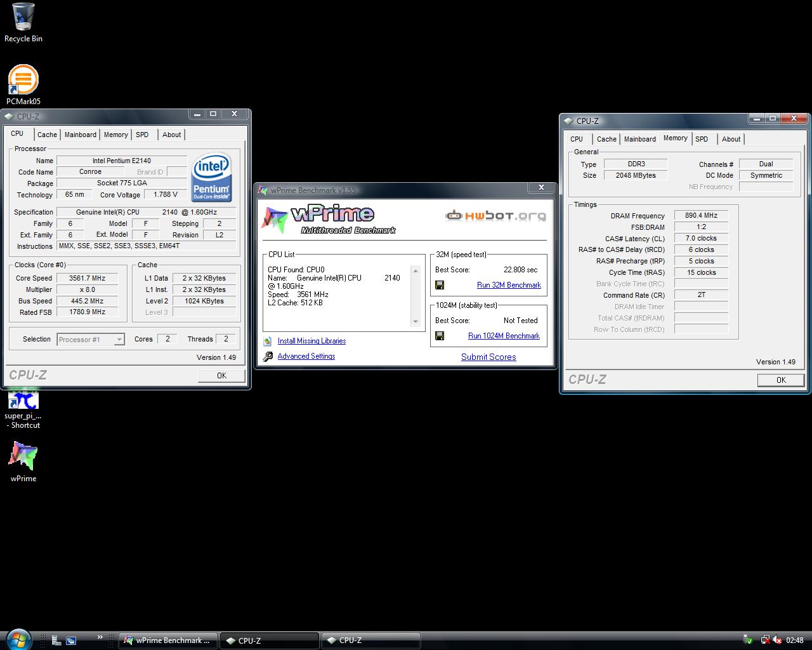Click OK in left CPU-Z window

[221, 375]
